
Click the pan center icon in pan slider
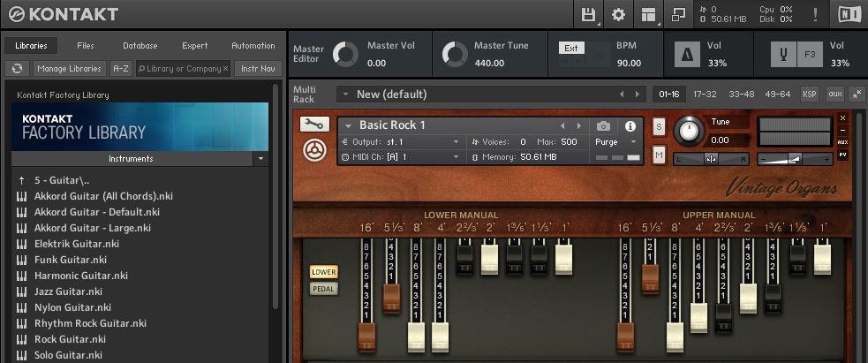[x=712, y=159]
